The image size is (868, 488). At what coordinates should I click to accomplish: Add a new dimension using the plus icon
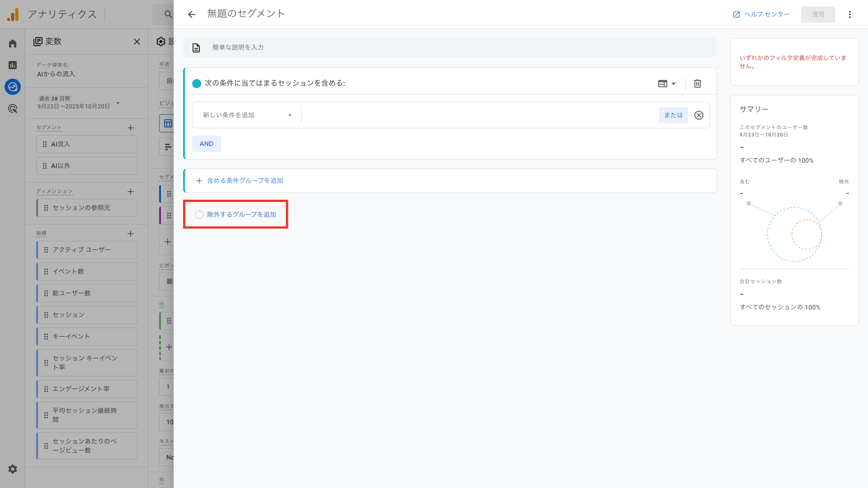131,192
